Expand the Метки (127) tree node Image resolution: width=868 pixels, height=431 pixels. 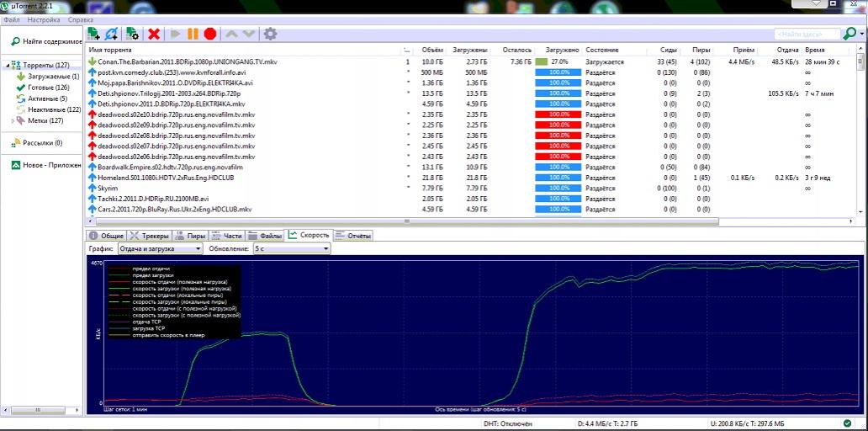(13, 120)
